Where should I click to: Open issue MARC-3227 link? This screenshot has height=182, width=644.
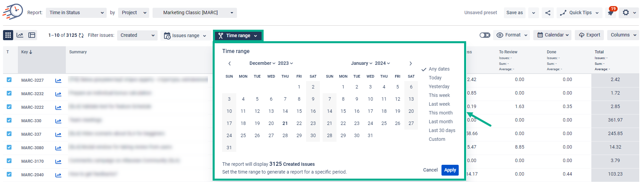tap(32, 80)
